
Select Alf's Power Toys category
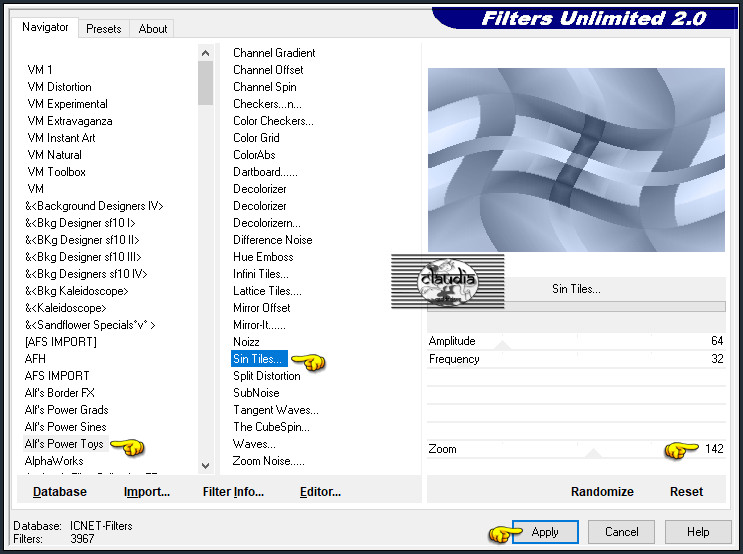pyautogui.click(x=64, y=444)
